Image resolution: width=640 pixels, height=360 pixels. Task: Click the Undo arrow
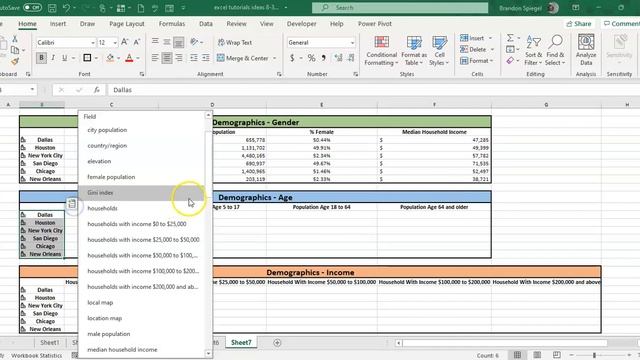pyautogui.click(x=66, y=8)
